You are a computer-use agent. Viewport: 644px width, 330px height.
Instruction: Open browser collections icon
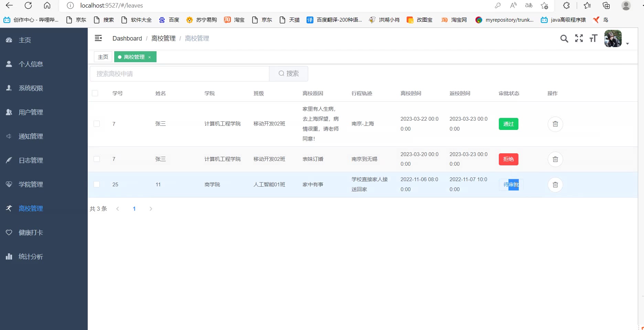pyautogui.click(x=606, y=5)
